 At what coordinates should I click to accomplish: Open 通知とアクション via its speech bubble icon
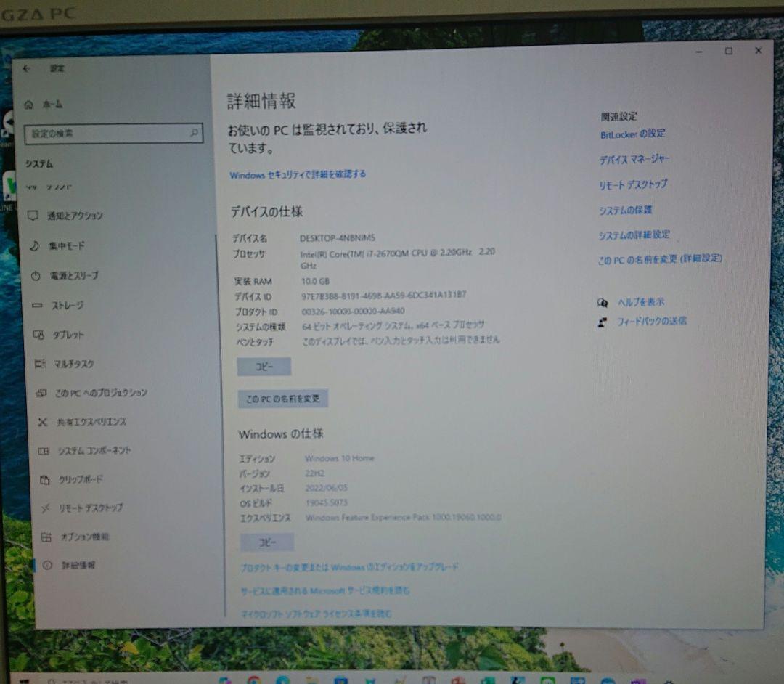click(33, 216)
